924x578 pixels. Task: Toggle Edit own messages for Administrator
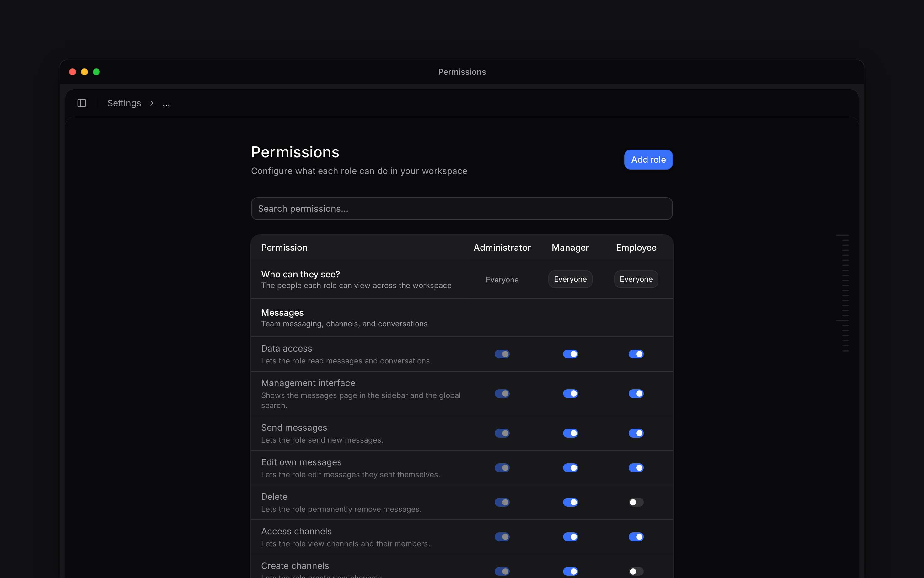tap(502, 467)
